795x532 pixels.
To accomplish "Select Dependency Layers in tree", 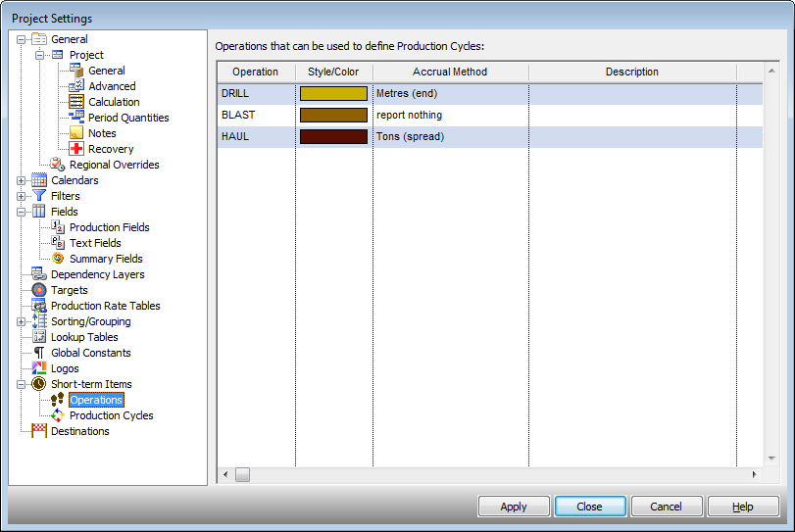I will (x=97, y=274).
